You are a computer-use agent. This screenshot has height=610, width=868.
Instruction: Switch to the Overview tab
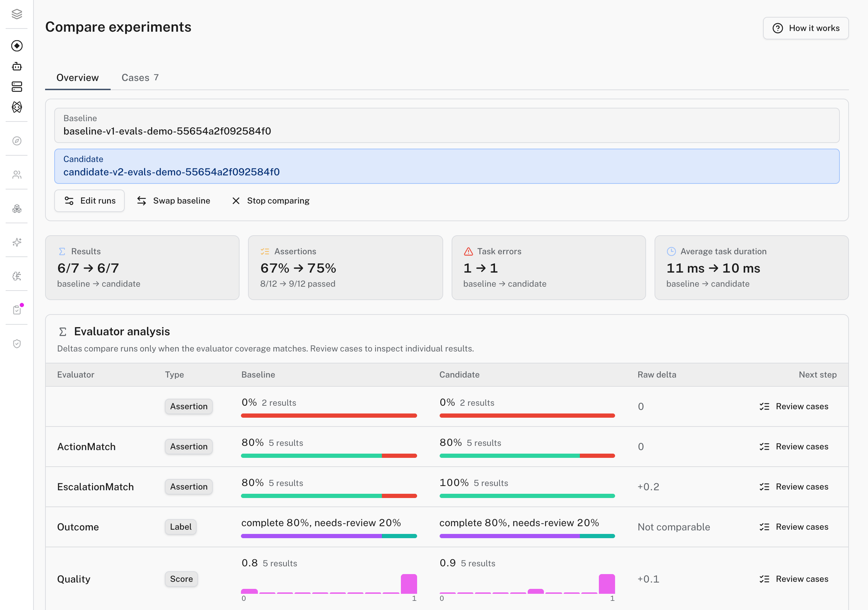click(77, 77)
